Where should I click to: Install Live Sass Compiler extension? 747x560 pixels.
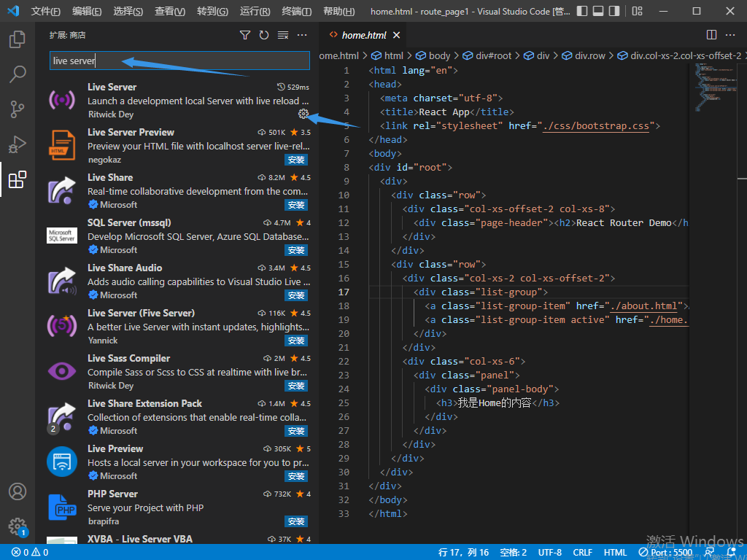[296, 386]
